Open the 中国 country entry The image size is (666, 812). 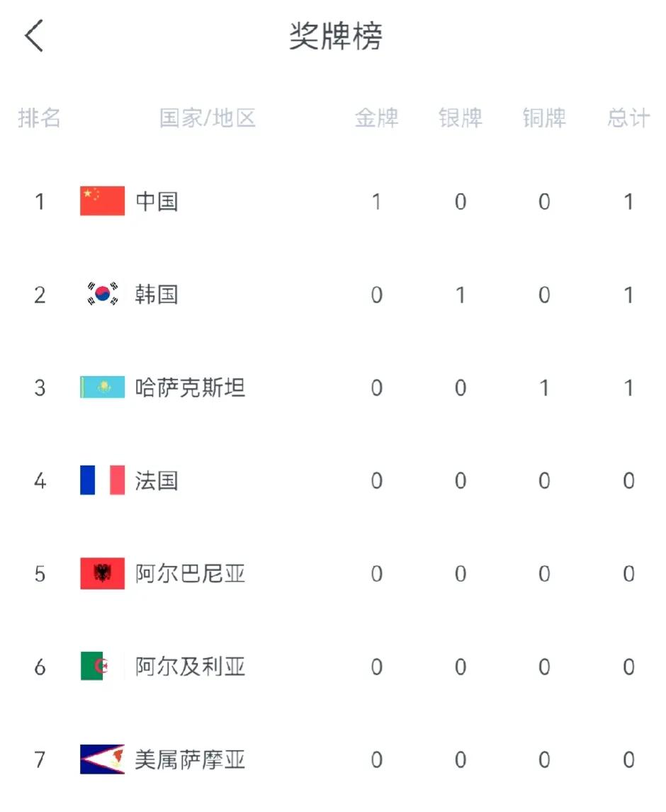(x=155, y=201)
